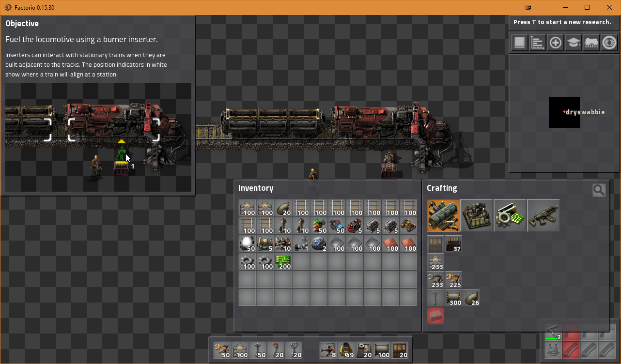Craft pipe-to-ground recipe showing 26

pyautogui.click(x=471, y=298)
